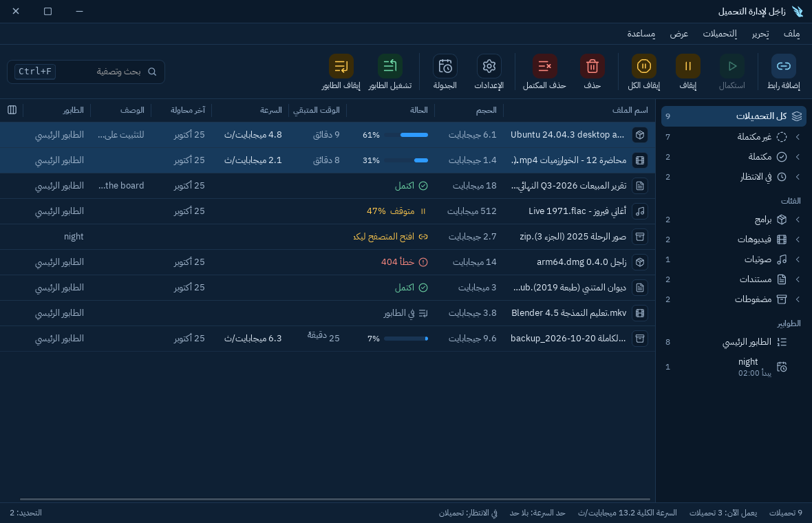Click the حذف (delete) trash icon
This screenshot has height=523, width=812.
click(592, 66)
